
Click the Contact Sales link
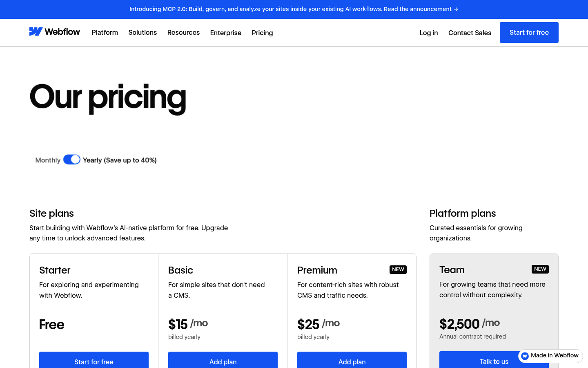pos(470,33)
